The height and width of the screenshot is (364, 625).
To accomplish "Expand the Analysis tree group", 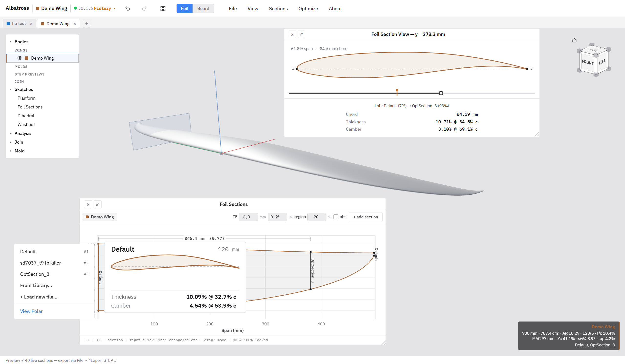I will point(11,133).
